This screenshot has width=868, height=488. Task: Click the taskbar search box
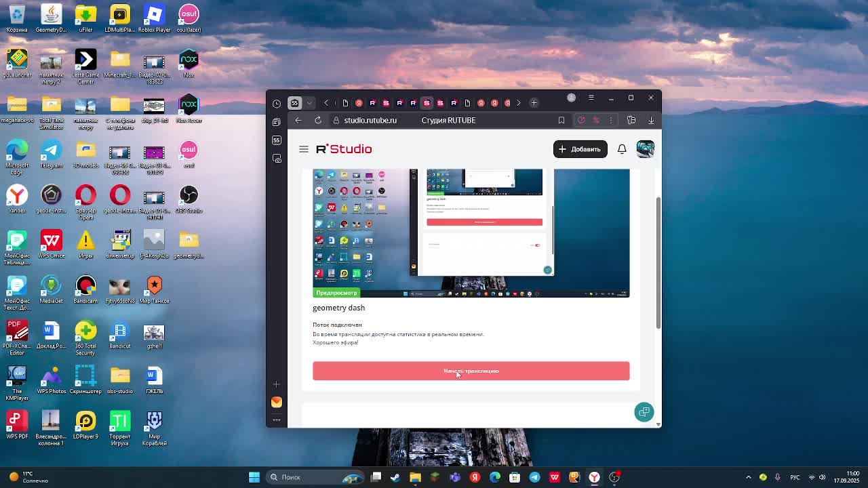click(x=315, y=477)
